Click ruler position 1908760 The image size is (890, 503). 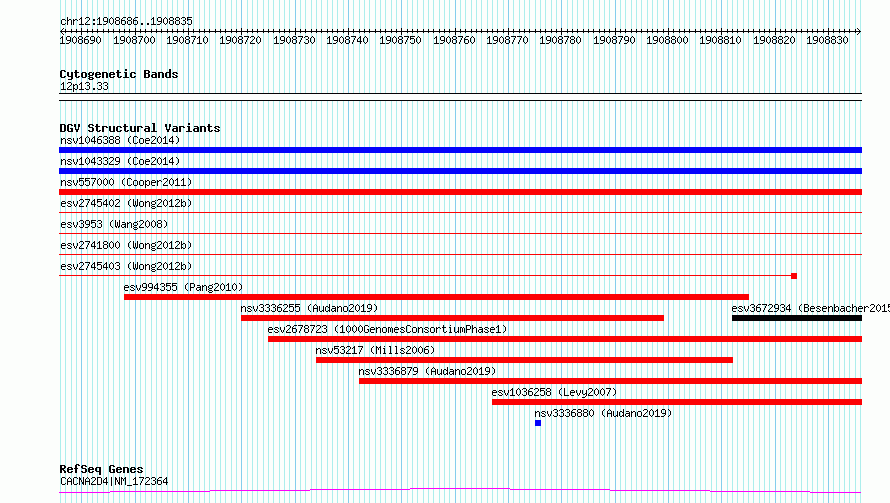pos(454,40)
